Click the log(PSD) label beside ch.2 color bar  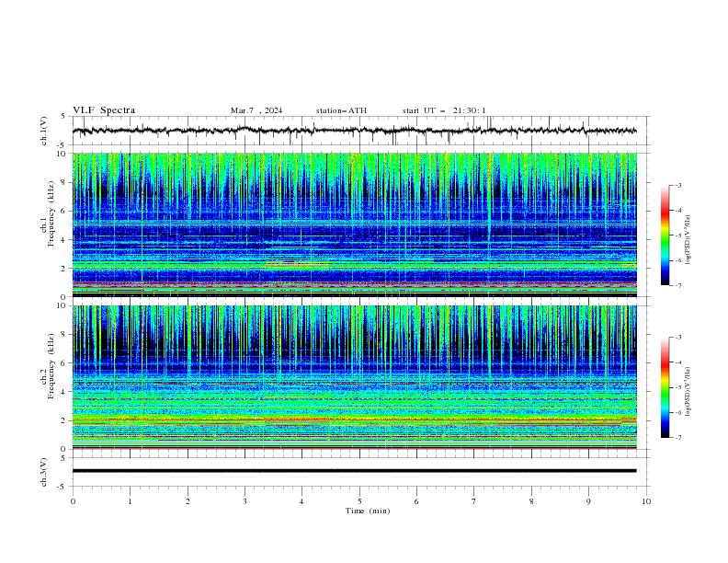688,392
